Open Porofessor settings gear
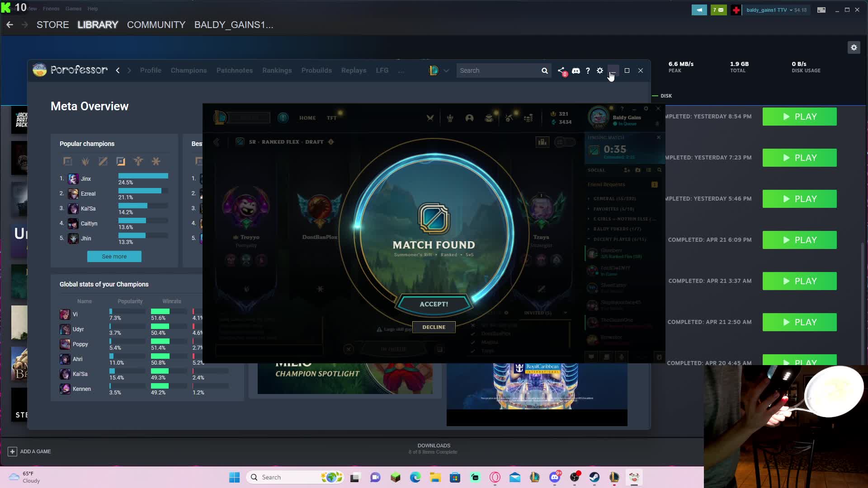Viewport: 868px width, 488px height. [600, 70]
